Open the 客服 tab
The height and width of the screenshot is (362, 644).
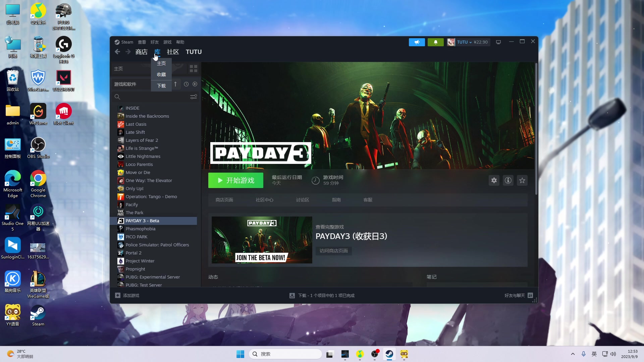(368, 200)
